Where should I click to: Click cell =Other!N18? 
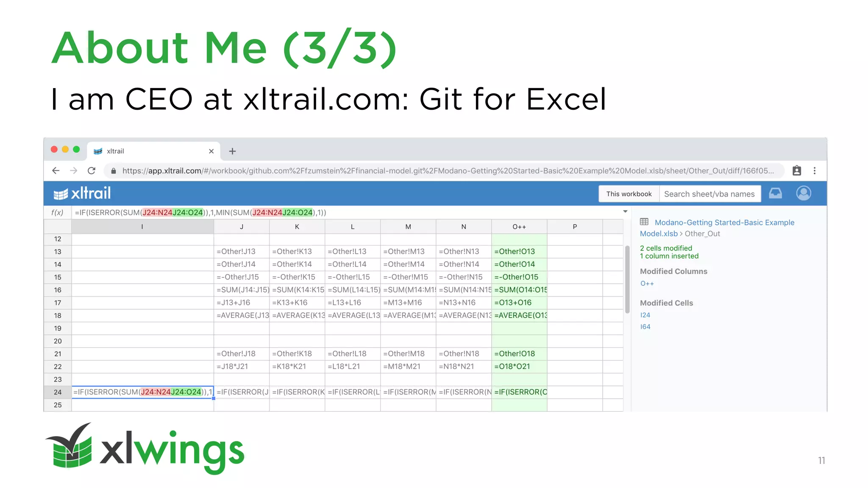point(464,354)
